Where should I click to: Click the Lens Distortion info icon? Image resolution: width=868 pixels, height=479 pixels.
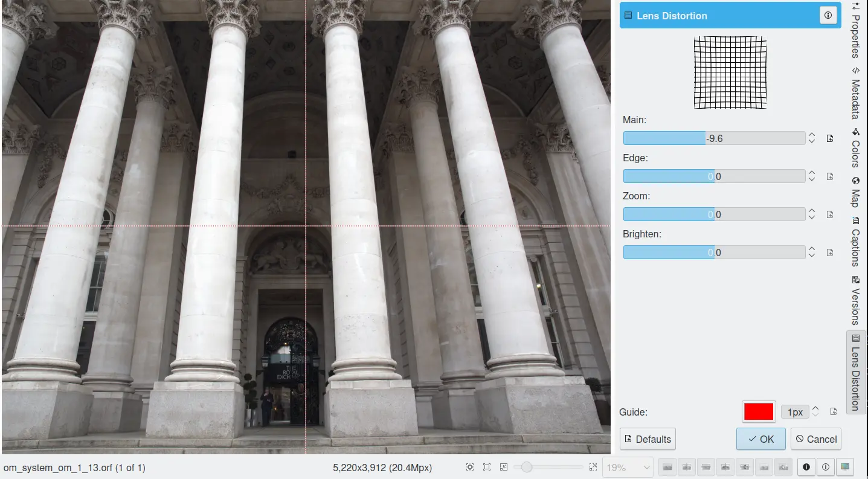(x=828, y=16)
